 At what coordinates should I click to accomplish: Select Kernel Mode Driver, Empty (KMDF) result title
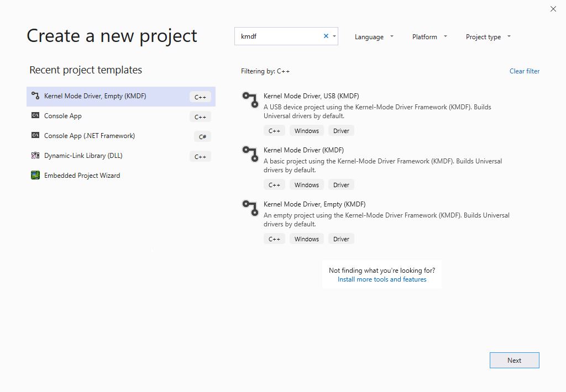pos(315,204)
